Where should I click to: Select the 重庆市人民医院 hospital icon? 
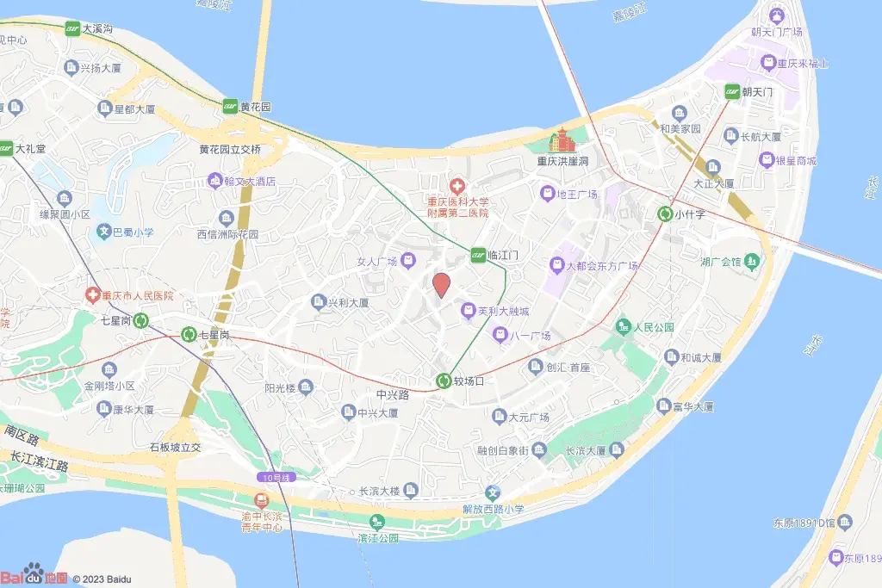click(91, 294)
